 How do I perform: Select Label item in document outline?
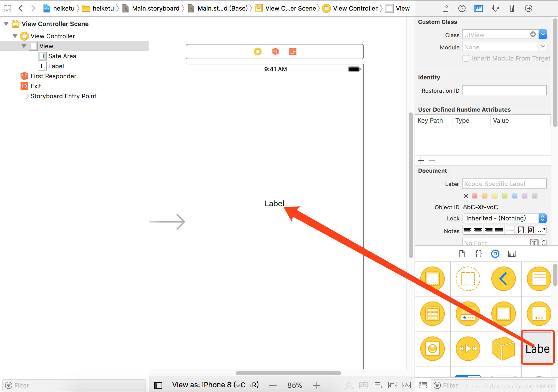point(56,66)
